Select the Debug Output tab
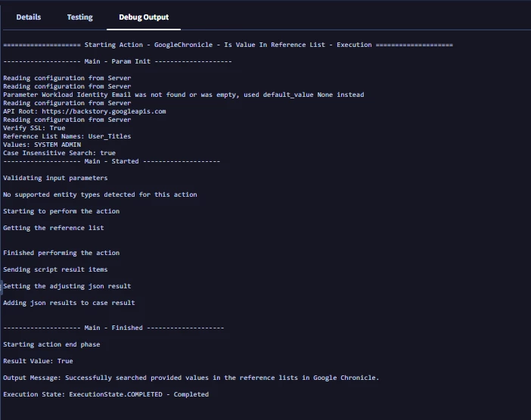Screen dimensions: 531x420 pos(144,17)
